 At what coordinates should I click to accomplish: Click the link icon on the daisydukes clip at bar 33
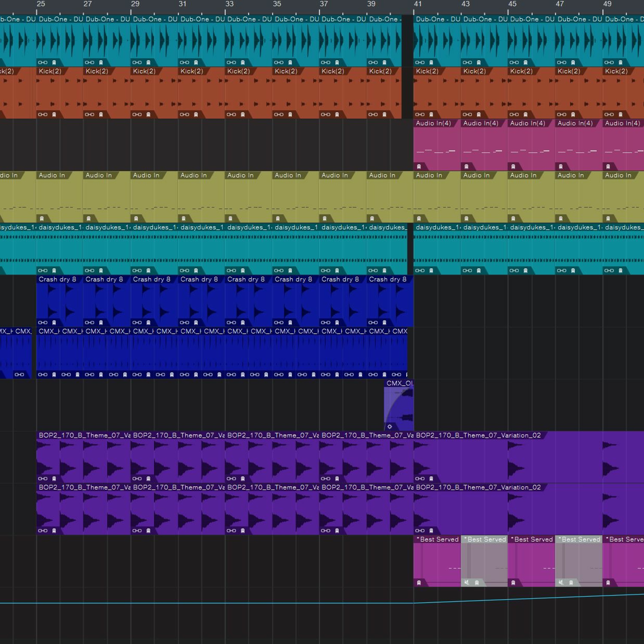pyautogui.click(x=231, y=270)
